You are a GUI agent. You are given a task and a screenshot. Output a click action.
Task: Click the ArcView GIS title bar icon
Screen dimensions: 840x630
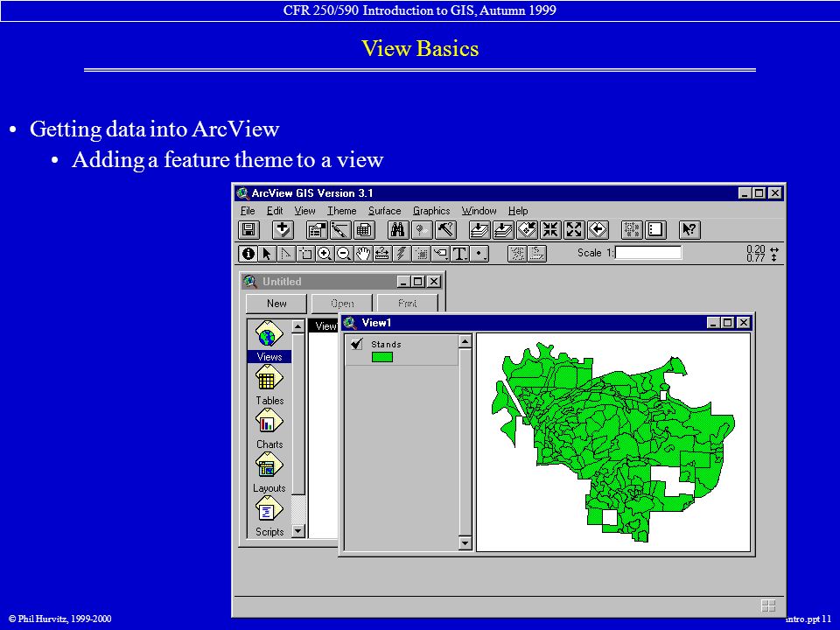tap(242, 192)
